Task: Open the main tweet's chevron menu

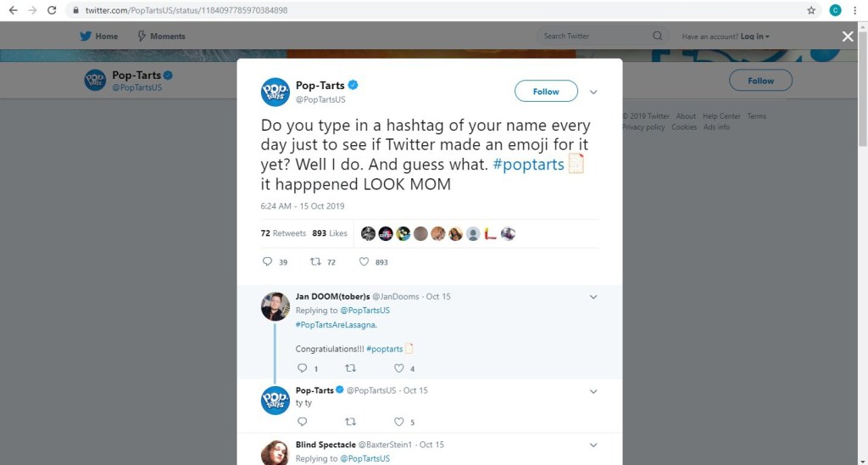Action: point(593,92)
